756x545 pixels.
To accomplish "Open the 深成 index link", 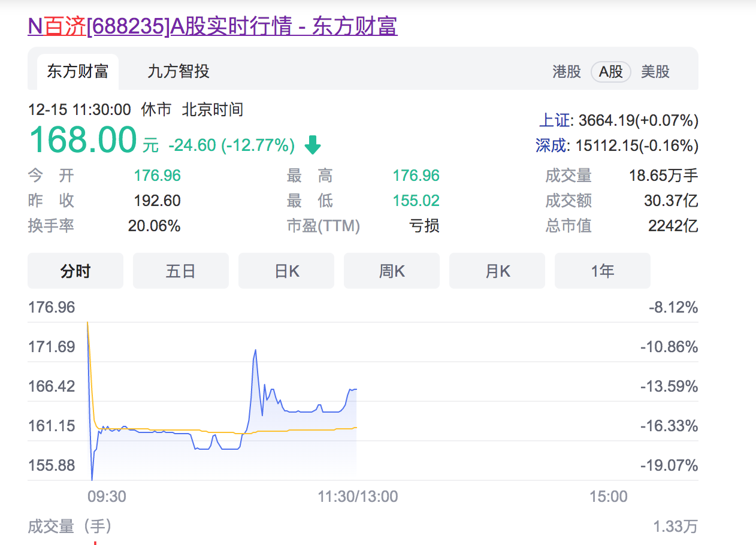I will tap(551, 146).
